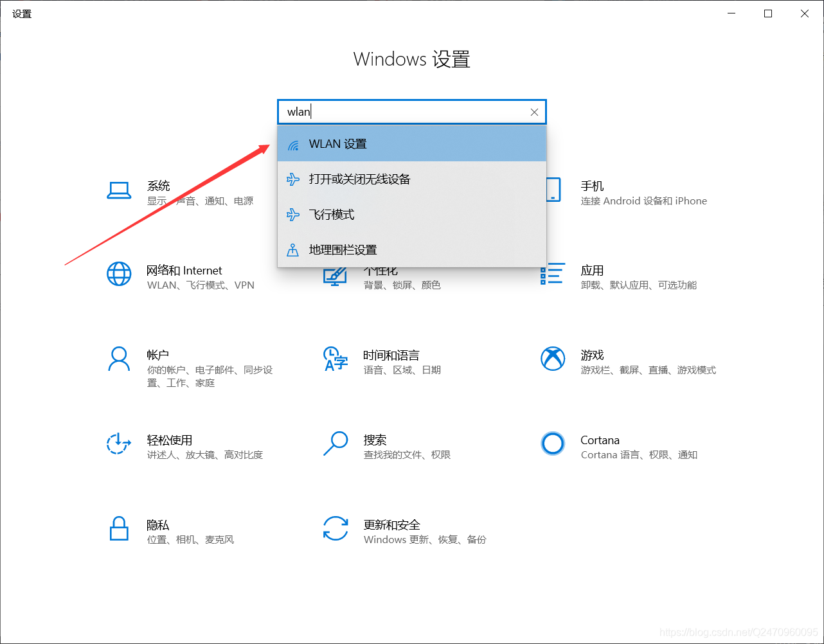Open the Phone device icon
The height and width of the screenshot is (644, 824).
click(554, 190)
